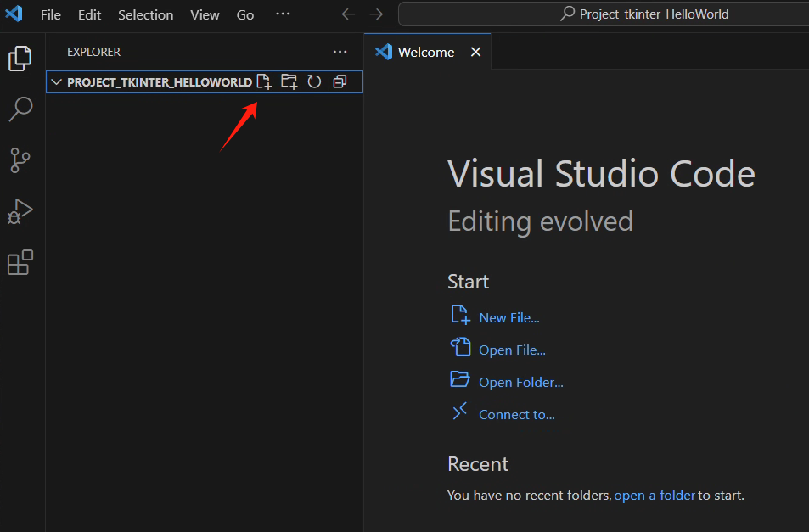809x532 pixels.
Task: Collapse all folders in Explorer
Action: point(340,82)
